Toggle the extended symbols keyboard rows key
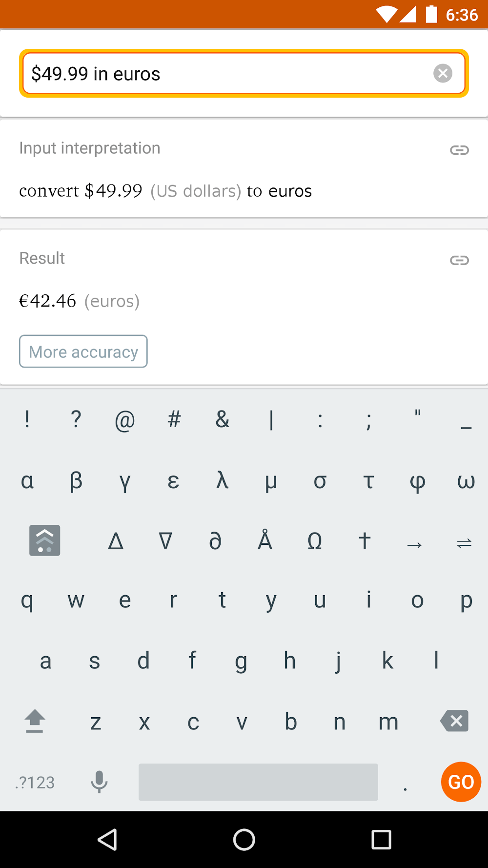 point(45,540)
